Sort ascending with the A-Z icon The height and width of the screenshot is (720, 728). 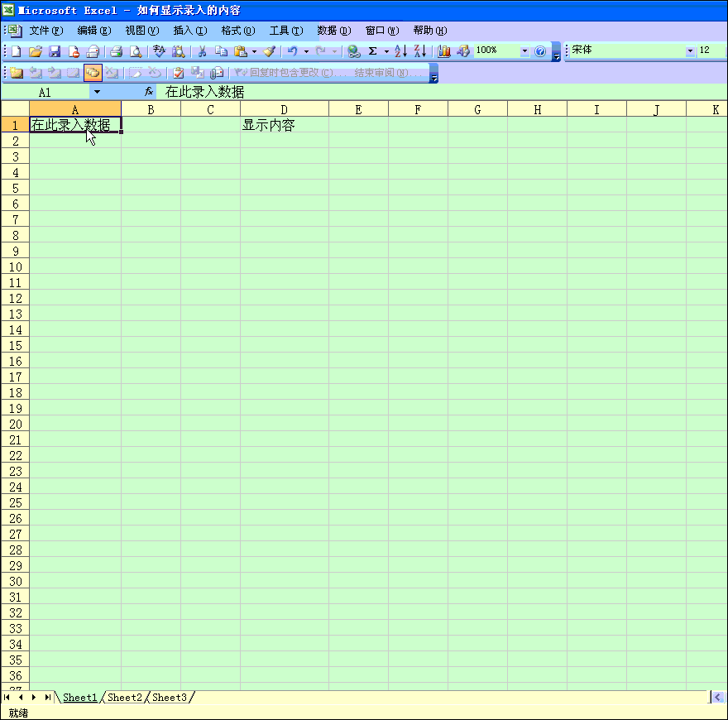pos(400,51)
